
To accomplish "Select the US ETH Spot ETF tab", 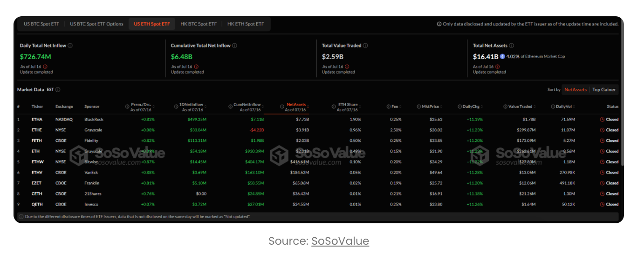I will click(152, 24).
